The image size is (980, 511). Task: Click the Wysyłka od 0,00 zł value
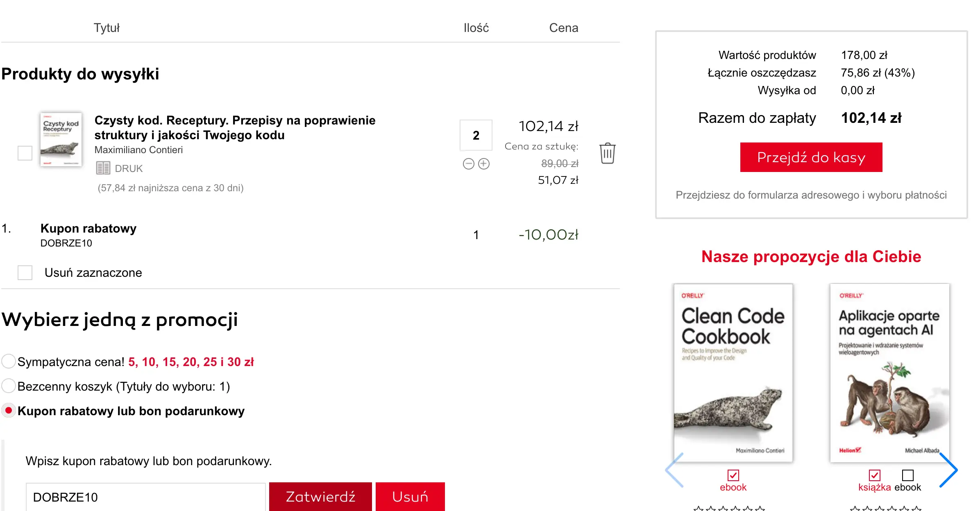[858, 90]
